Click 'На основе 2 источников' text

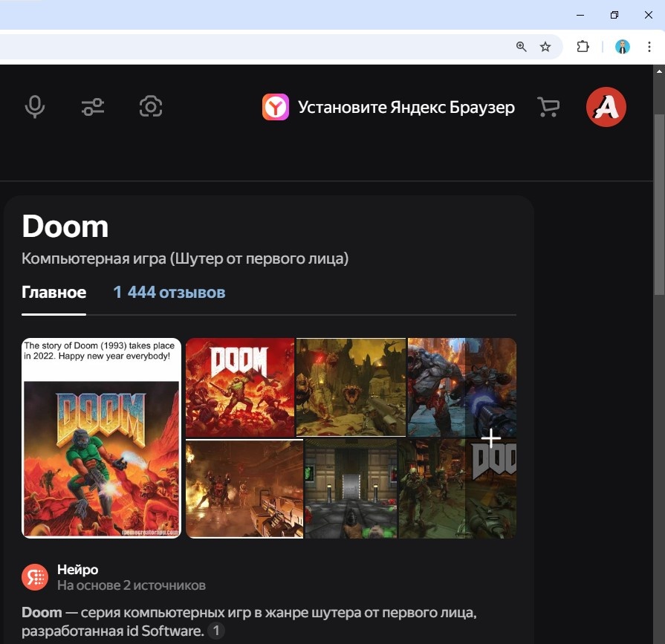pos(132,585)
